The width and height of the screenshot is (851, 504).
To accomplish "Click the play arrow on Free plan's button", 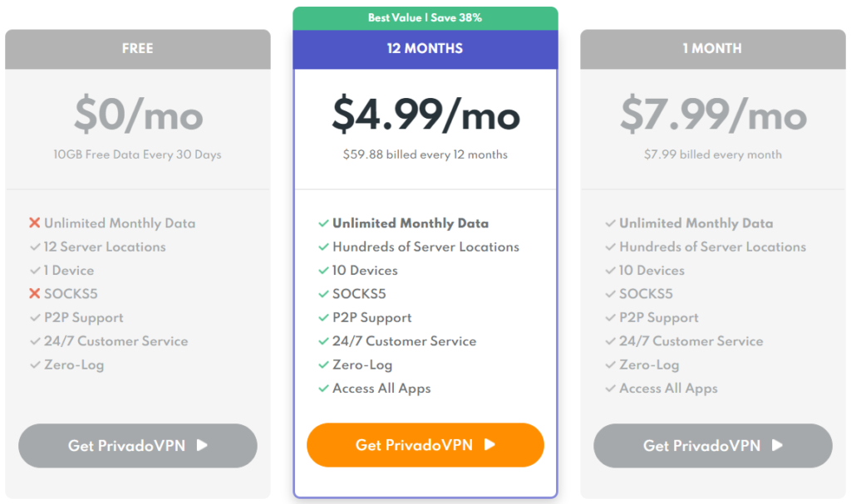I will pos(202,445).
